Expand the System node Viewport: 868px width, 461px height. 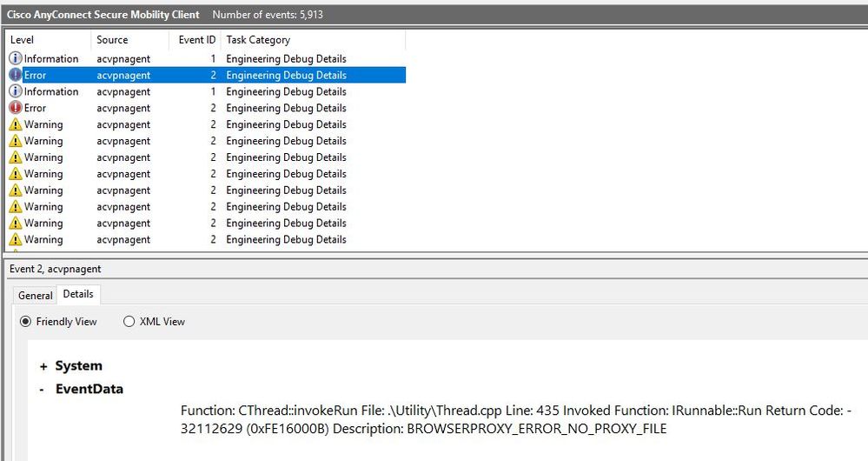pyautogui.click(x=43, y=366)
